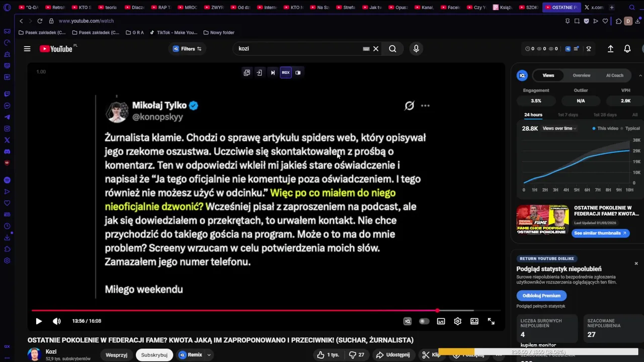The height and width of the screenshot is (362, 644).
Task: Click the Wesprzyj button
Action: coord(116,355)
